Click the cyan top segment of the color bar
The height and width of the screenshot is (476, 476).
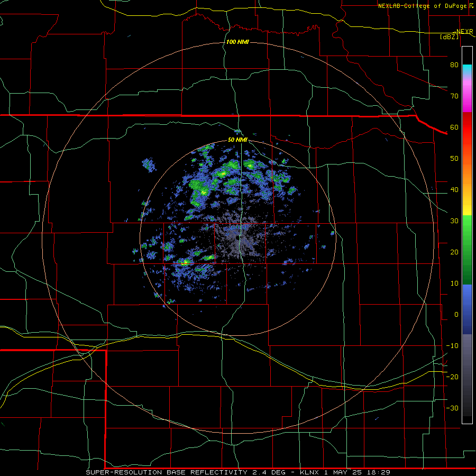(x=467, y=70)
